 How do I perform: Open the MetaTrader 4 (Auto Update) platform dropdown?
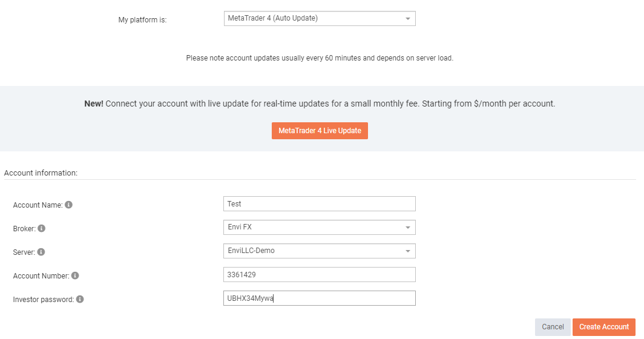click(320, 19)
